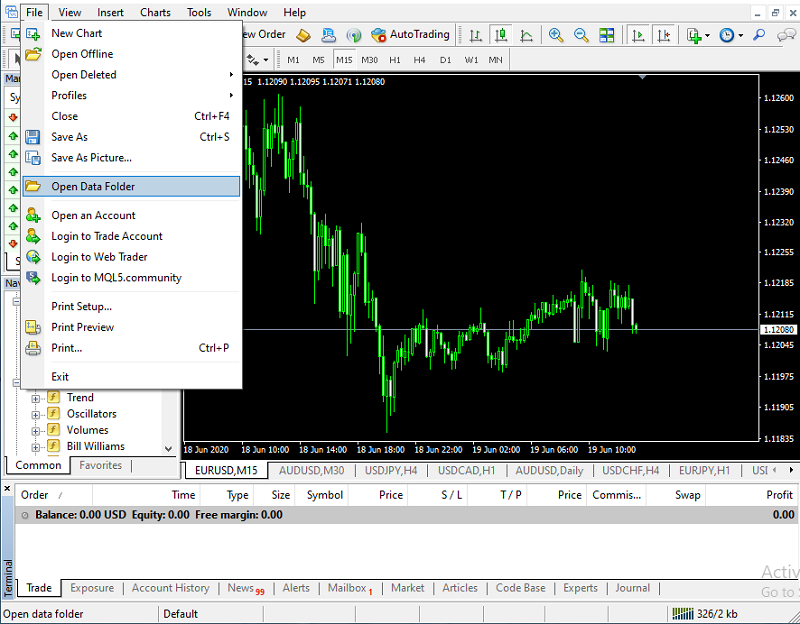Tile chart windows with toolbar icon
The width and height of the screenshot is (800, 624).
(x=607, y=35)
